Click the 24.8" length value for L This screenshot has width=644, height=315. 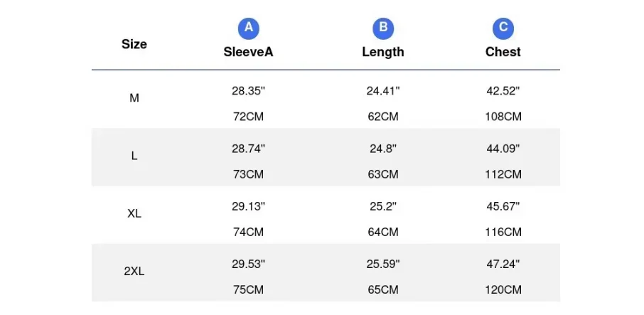pyautogui.click(x=383, y=149)
